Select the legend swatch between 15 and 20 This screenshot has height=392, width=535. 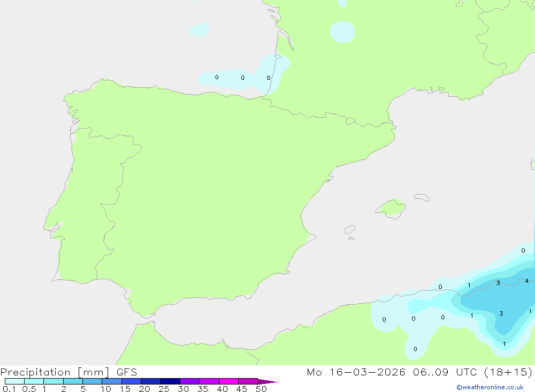[132, 381]
